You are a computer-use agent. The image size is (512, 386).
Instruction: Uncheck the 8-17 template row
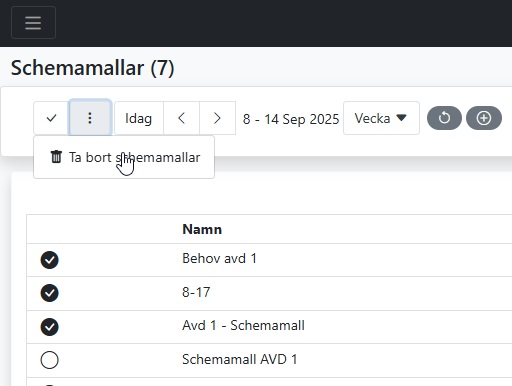pos(49,293)
